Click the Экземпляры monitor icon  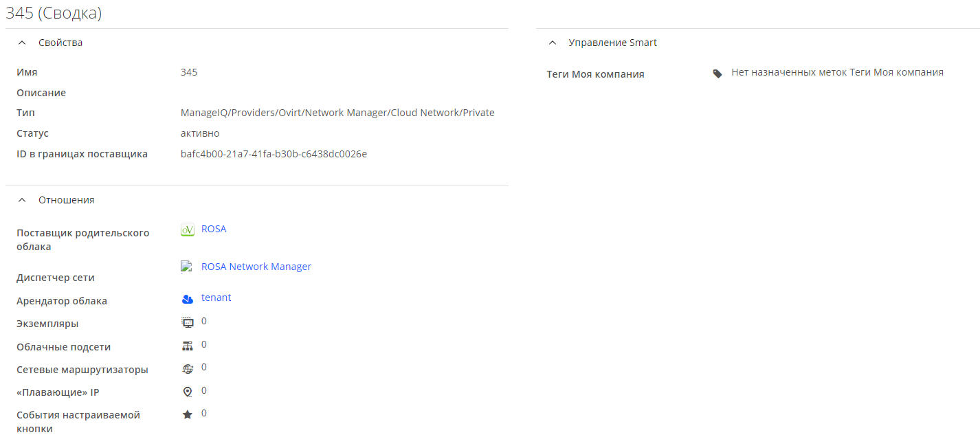pos(188,322)
